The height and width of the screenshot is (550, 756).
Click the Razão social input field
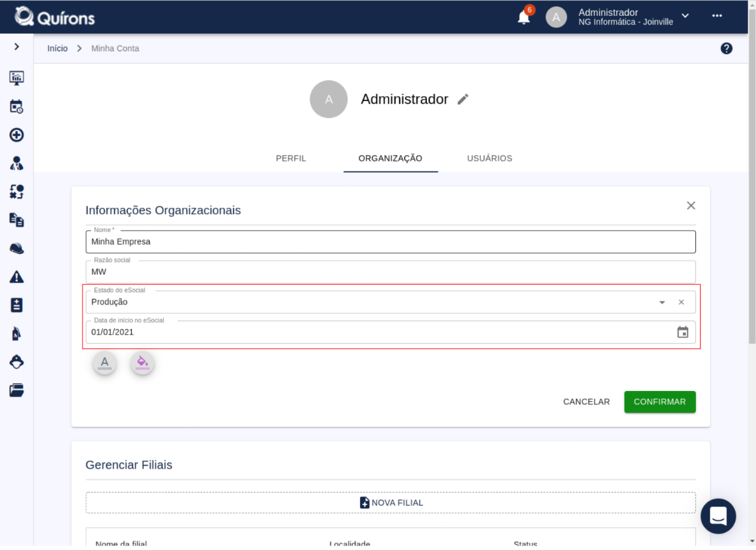click(391, 272)
